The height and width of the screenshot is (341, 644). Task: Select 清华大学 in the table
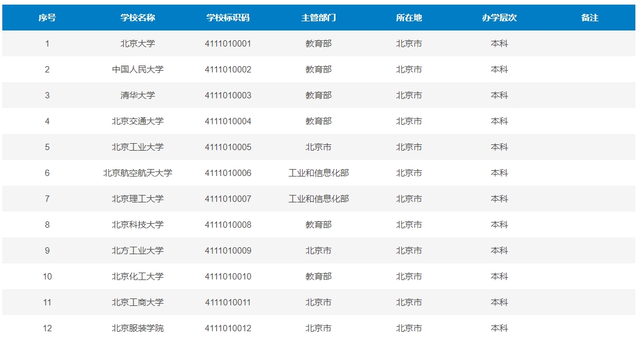[138, 95]
